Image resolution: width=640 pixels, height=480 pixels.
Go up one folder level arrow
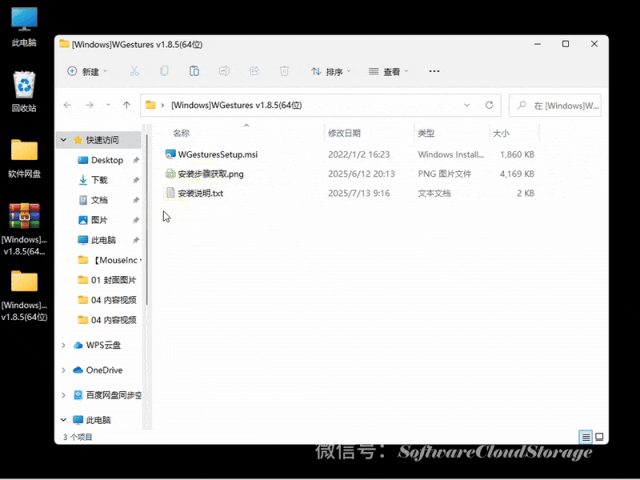[127, 105]
